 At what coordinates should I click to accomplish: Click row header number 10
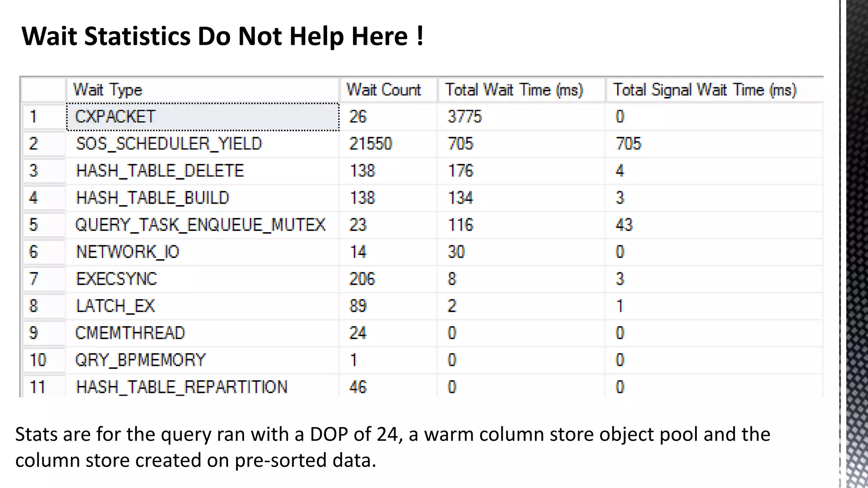pyautogui.click(x=44, y=360)
